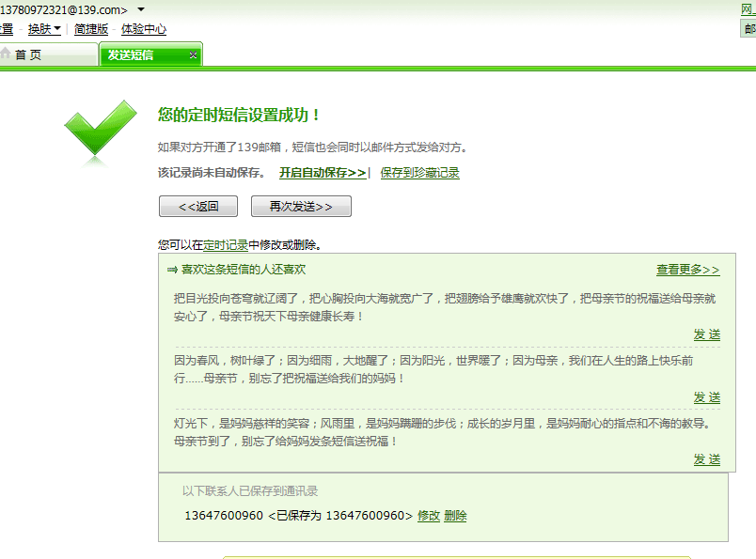Open the 定时记录 link
Viewport: 756px width, 559px height.
tap(225, 245)
